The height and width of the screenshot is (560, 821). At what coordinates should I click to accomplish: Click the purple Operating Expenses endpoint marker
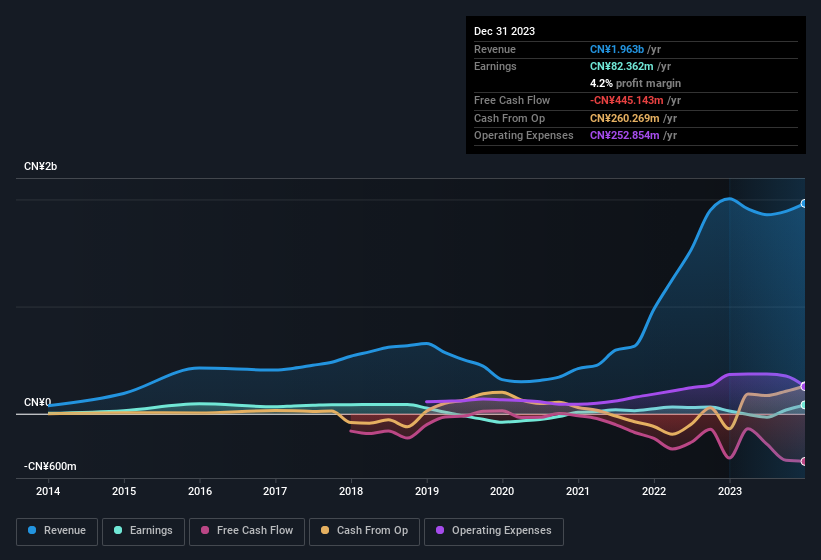[804, 386]
